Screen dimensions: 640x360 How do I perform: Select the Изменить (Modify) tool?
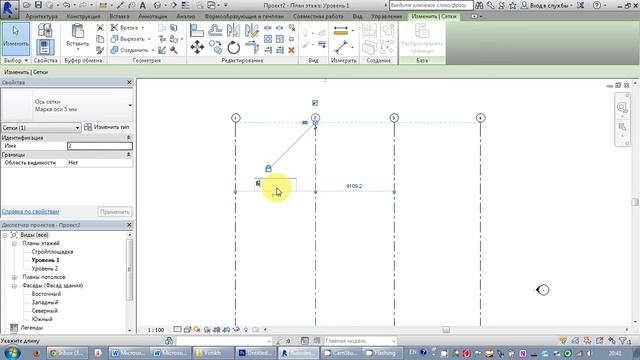(16, 38)
